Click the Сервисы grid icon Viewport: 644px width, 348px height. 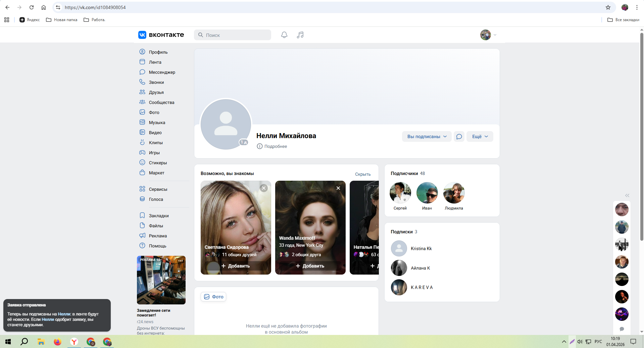point(142,189)
